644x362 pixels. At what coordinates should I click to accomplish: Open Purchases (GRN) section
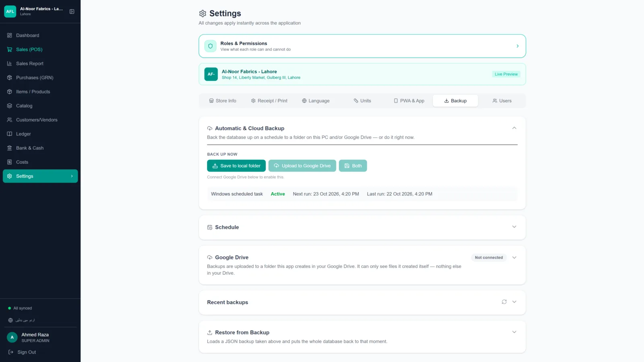pos(40,78)
